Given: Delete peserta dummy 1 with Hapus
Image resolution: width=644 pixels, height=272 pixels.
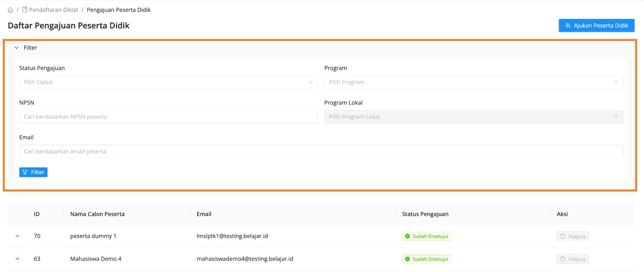Looking at the screenshot, I should pos(572,237).
